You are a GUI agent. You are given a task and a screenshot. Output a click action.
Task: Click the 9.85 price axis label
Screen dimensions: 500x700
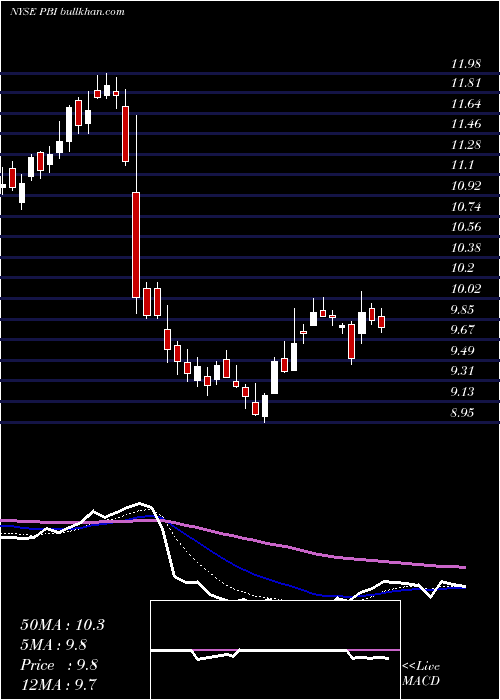pyautogui.click(x=462, y=310)
